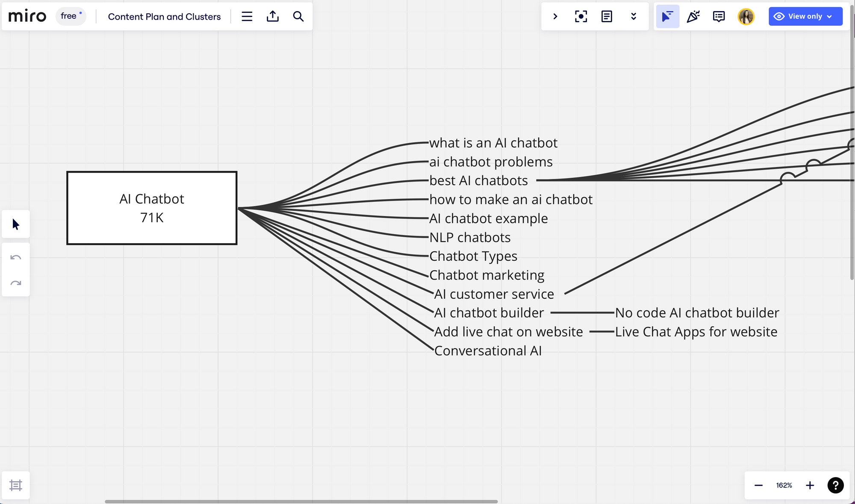Click the Miro logo
The width and height of the screenshot is (855, 504).
point(27,16)
